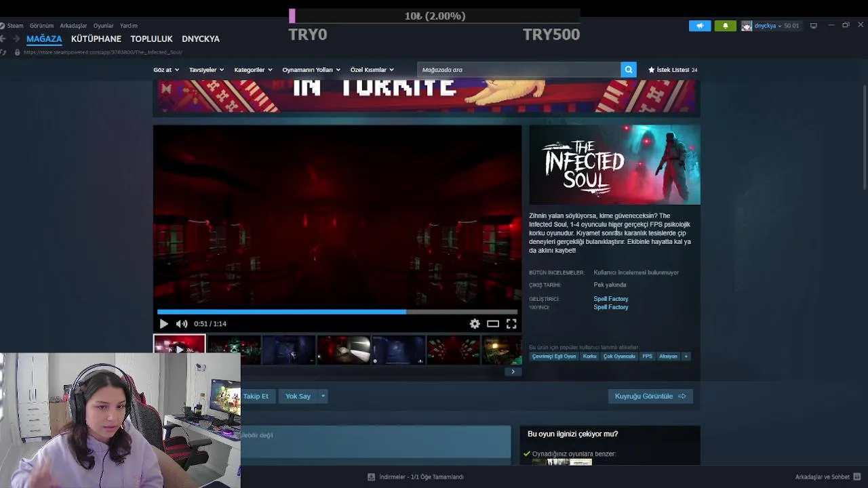
Task: Open the Görünüm menu
Action: (41, 26)
